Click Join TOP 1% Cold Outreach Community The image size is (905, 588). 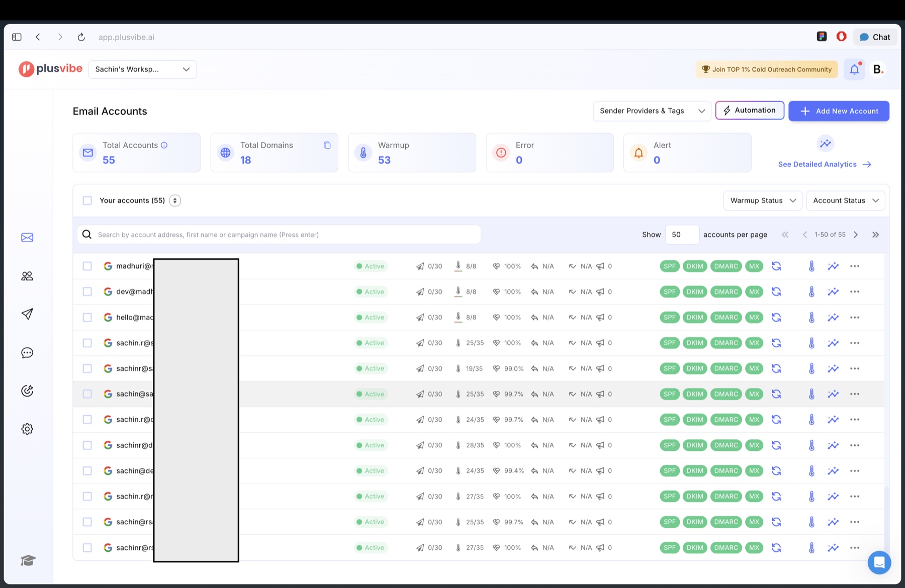767,69
